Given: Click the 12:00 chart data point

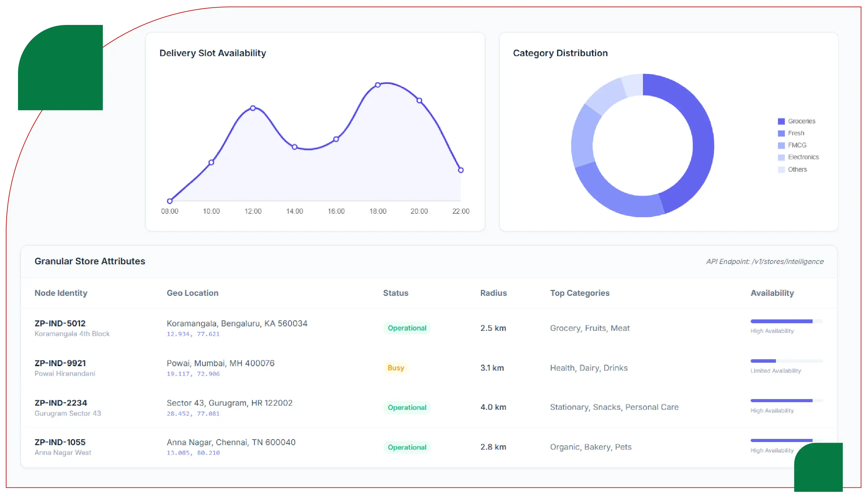Looking at the screenshot, I should click(x=253, y=108).
